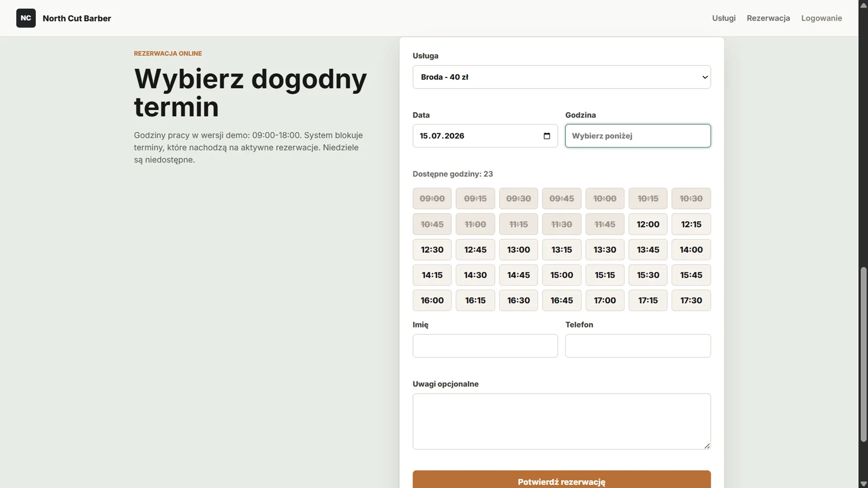Click the disabled 10:30 slot

click(x=691, y=198)
